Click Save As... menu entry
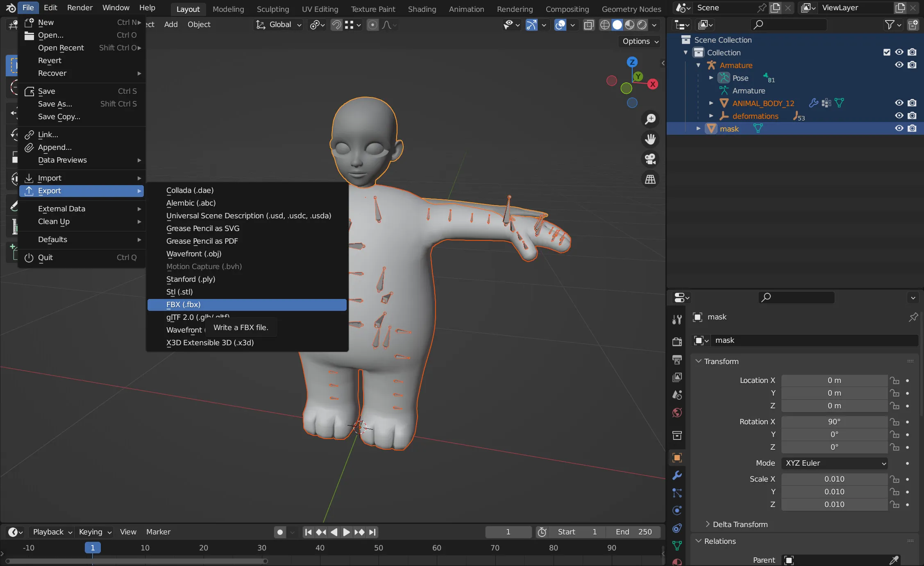The height and width of the screenshot is (566, 924). [x=82, y=104]
